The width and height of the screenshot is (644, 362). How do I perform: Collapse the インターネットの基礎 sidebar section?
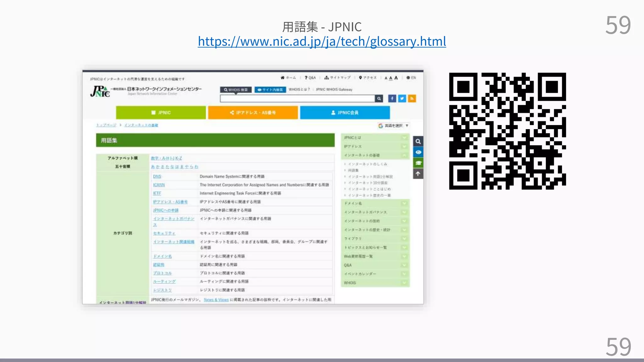[375, 155]
